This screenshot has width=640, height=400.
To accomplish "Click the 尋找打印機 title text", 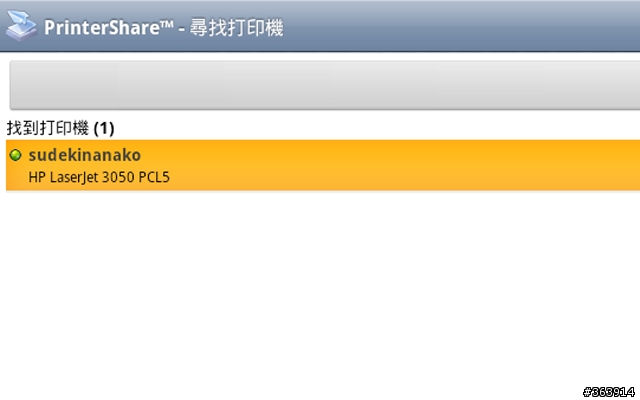I will (x=236, y=28).
